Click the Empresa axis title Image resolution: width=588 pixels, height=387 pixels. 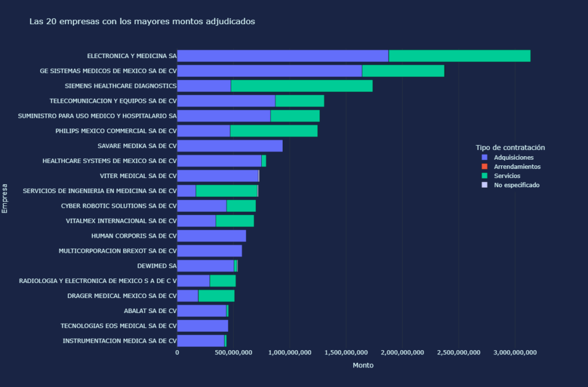coord(5,198)
